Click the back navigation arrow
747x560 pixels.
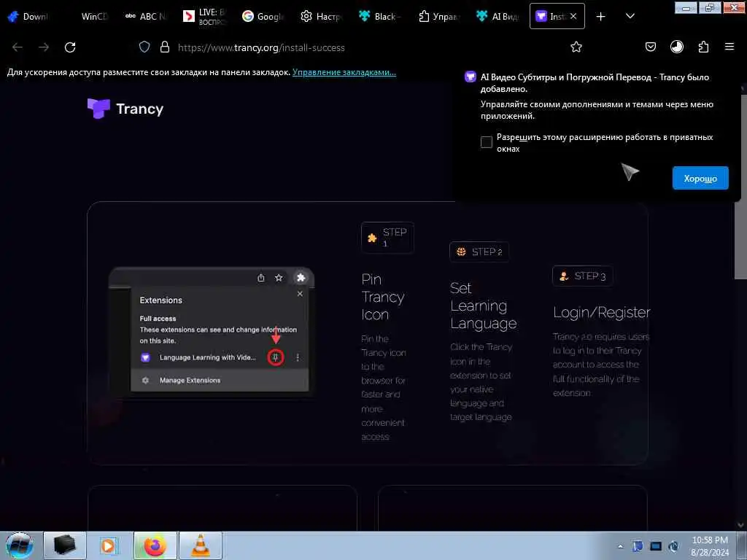coord(18,47)
